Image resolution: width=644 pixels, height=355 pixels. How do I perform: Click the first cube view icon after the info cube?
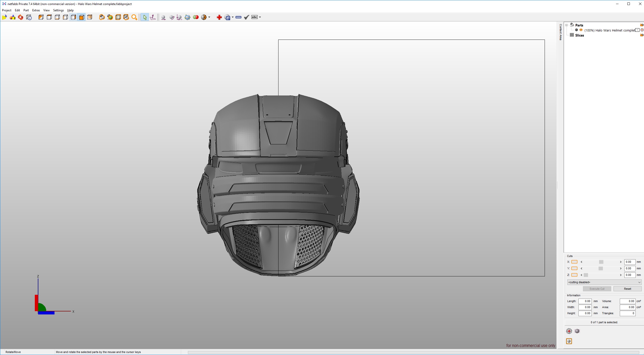tap(41, 17)
